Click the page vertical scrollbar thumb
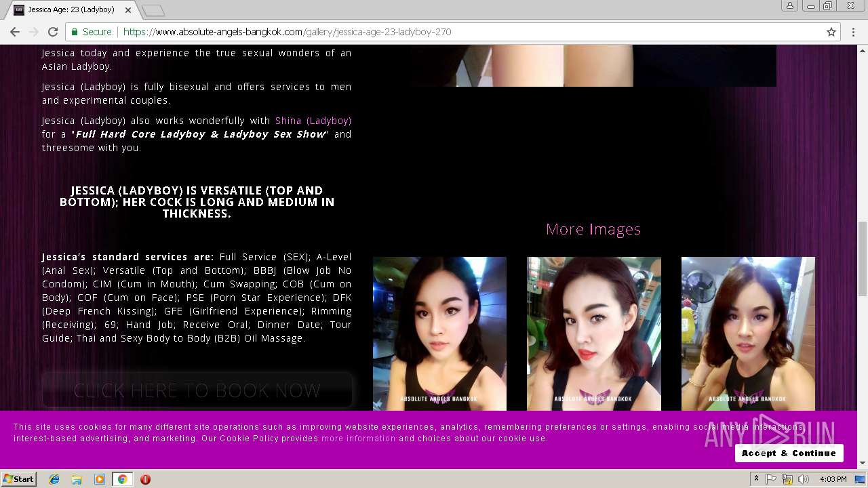 point(863,258)
